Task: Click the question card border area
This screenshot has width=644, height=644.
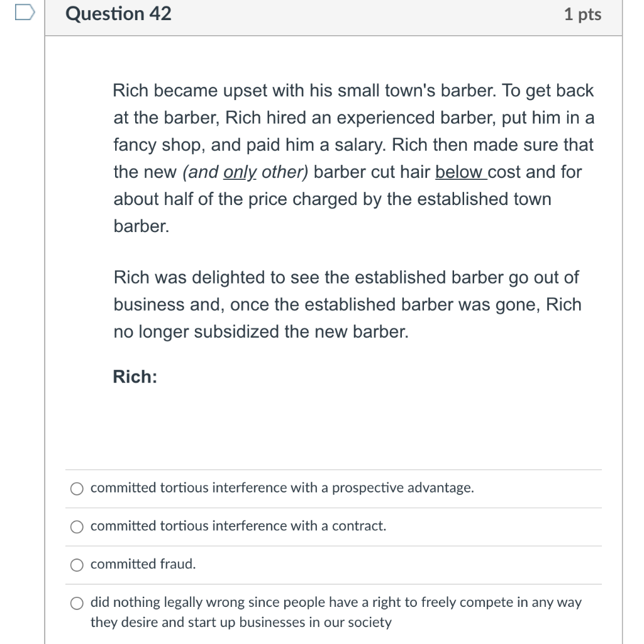Action: (x=46, y=252)
